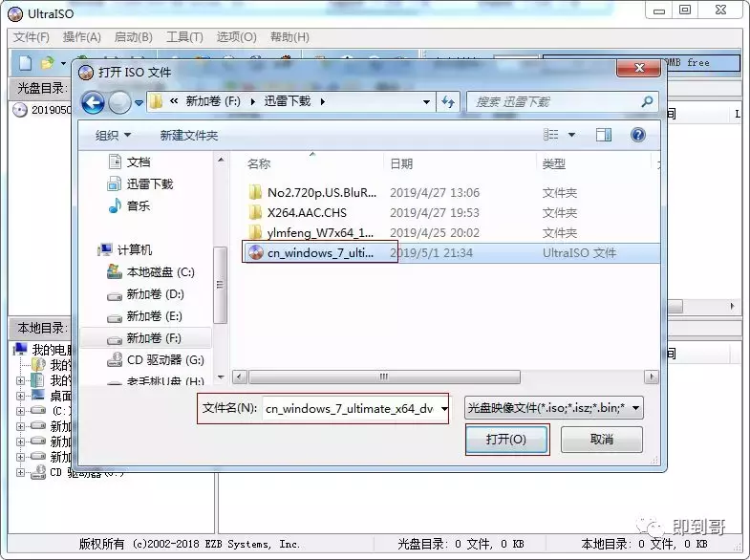Click the horizontal scrollbar in file list
The width and height of the screenshot is (750, 560).
[384, 377]
